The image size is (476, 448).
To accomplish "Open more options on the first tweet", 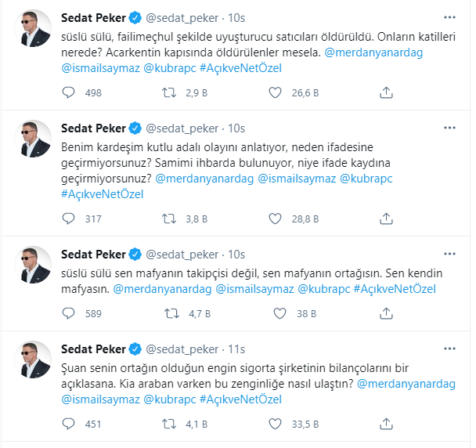I will point(449,17).
